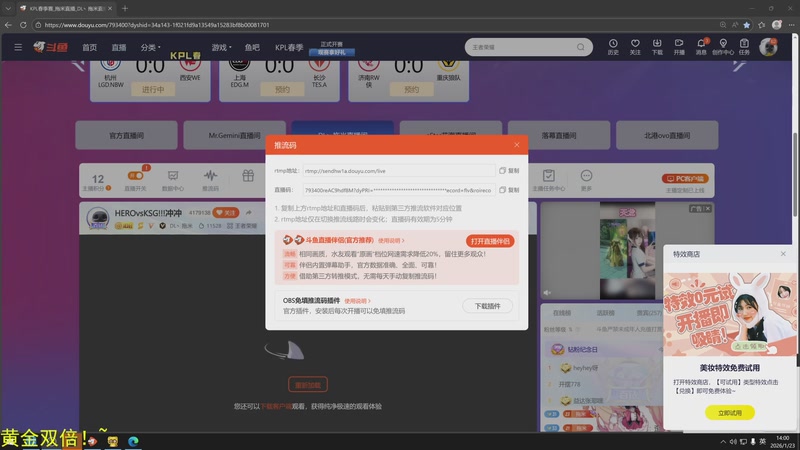Click the 下载插件 button
This screenshot has height=450, width=800.
pos(487,306)
